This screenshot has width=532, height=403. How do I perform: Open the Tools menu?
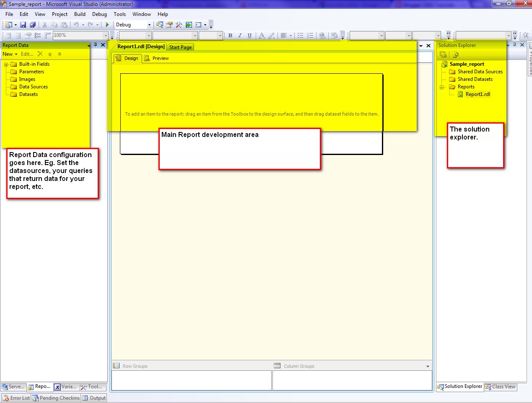(119, 14)
